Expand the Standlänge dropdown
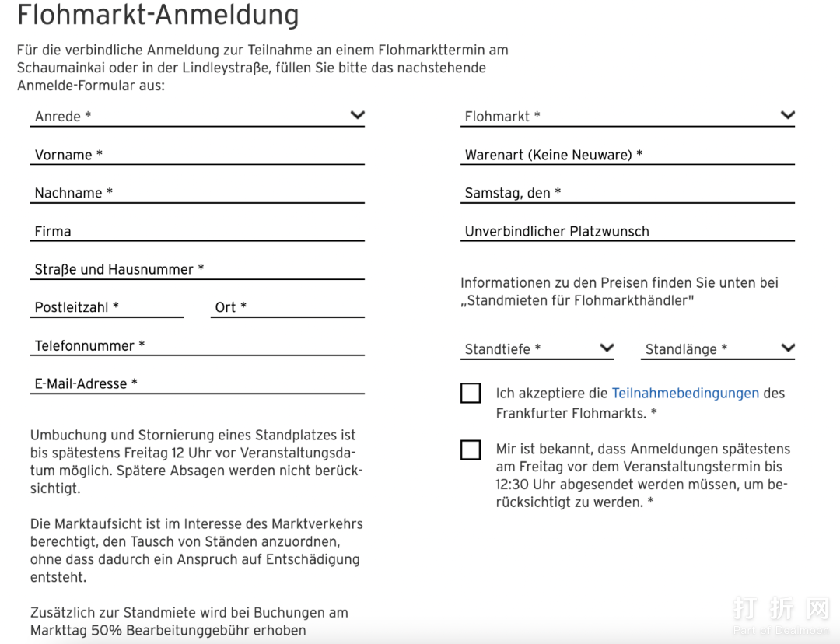The height and width of the screenshot is (644, 840). (717, 348)
